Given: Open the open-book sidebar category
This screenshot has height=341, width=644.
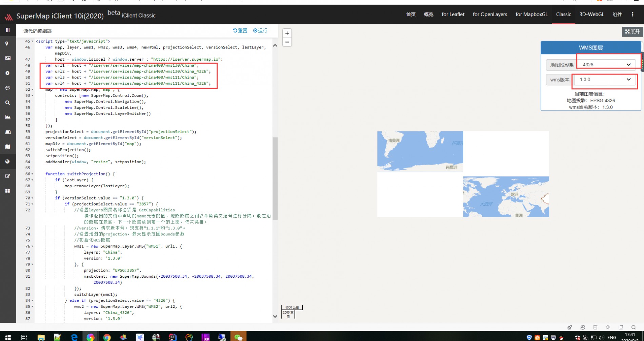Looking at the screenshot, I should pyautogui.click(x=7, y=132).
